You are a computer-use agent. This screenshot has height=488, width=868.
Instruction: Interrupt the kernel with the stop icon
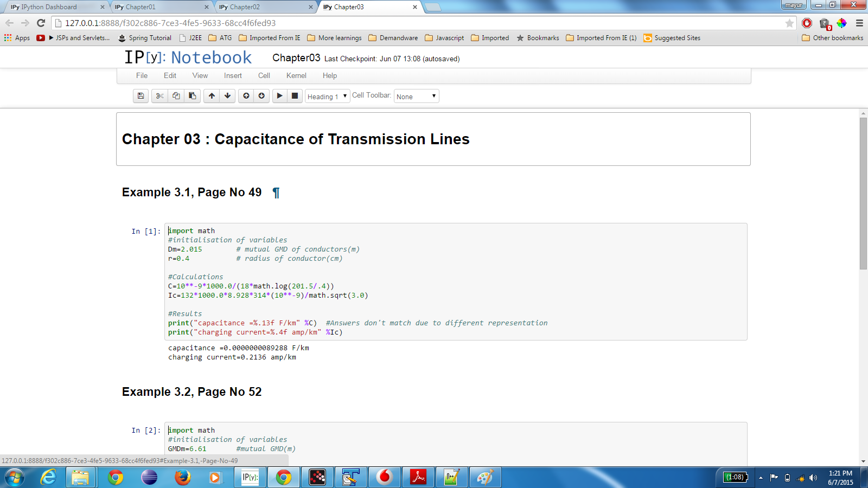point(295,96)
